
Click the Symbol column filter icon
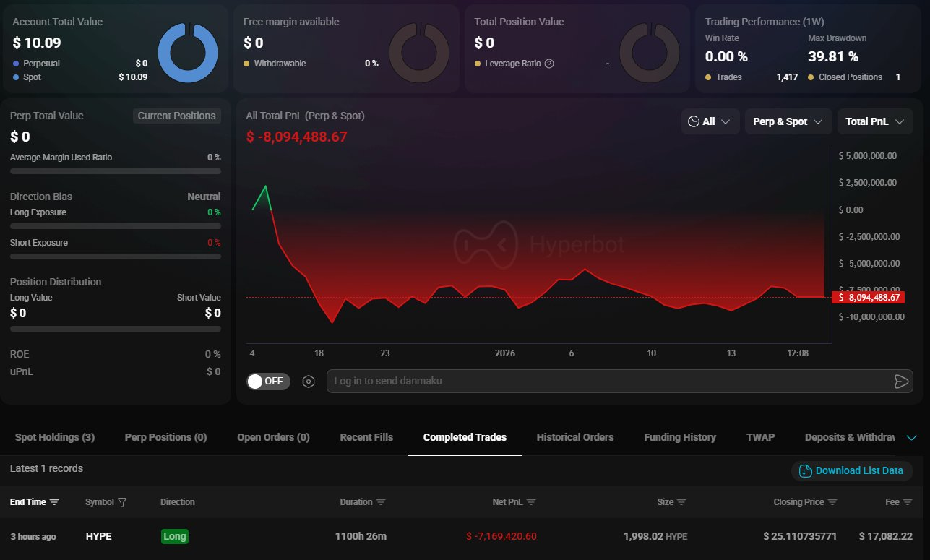pos(122,502)
